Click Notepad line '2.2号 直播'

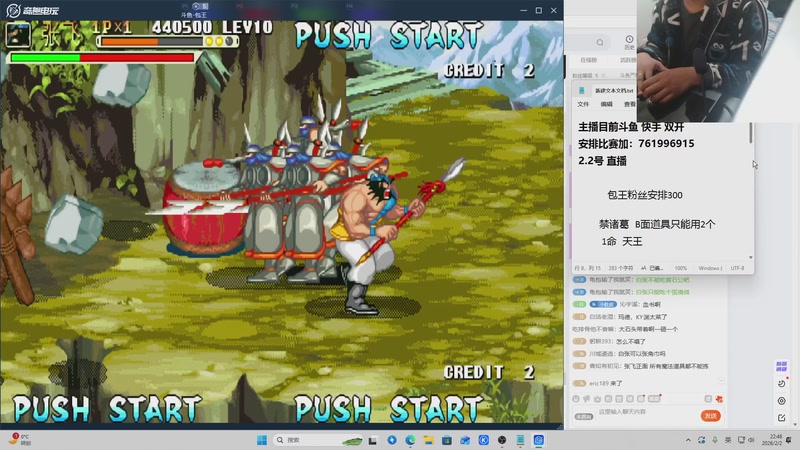click(602, 161)
